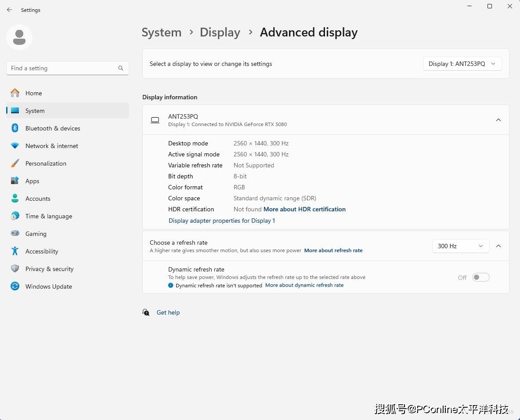
Task: Click the Network & internet Wi-Fi icon
Action: [x=15, y=146]
